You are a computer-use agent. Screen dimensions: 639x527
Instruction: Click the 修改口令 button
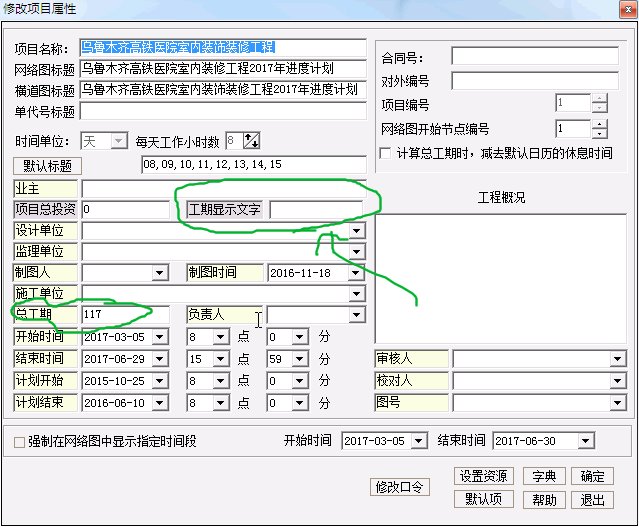pyautogui.click(x=400, y=487)
